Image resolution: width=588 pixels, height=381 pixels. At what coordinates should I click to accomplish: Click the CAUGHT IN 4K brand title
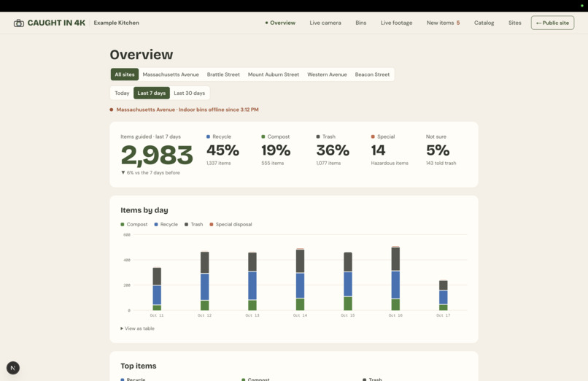(56, 23)
